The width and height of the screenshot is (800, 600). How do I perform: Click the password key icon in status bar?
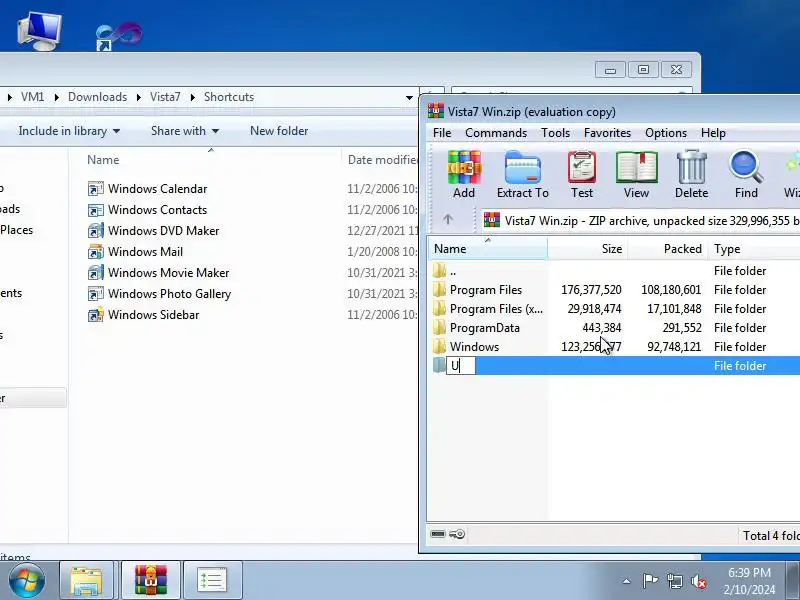pyautogui.click(x=457, y=534)
